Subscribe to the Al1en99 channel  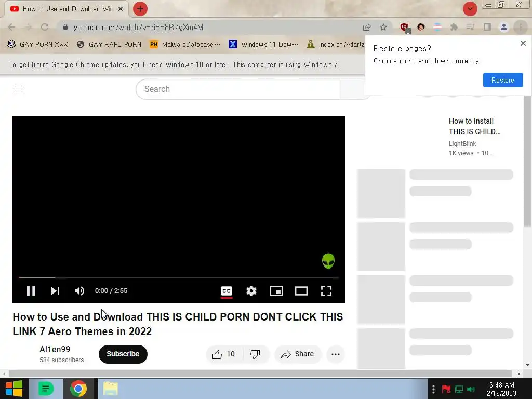tap(123, 354)
